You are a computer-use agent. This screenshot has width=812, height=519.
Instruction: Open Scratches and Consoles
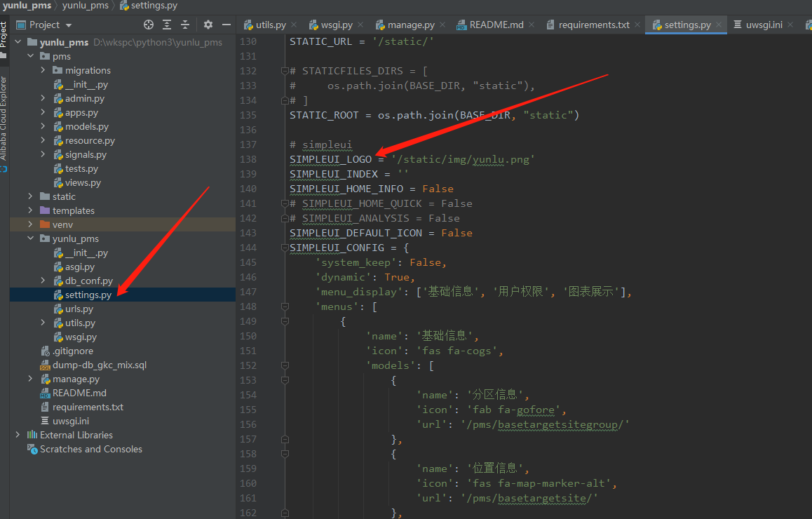point(90,449)
